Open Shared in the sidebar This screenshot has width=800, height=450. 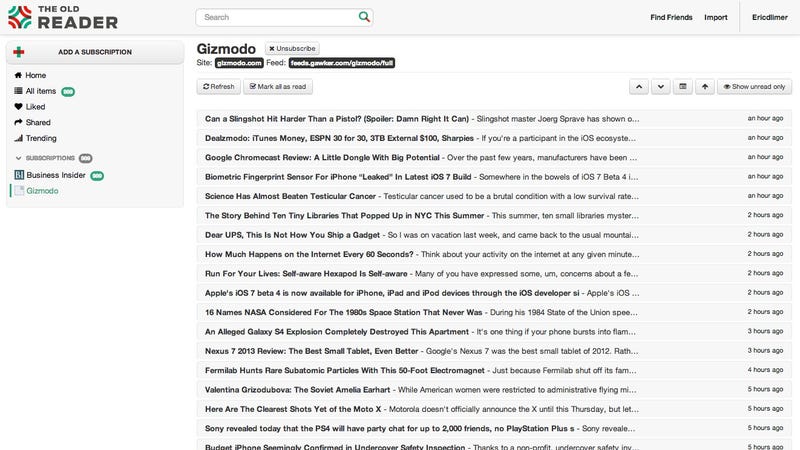(38, 122)
